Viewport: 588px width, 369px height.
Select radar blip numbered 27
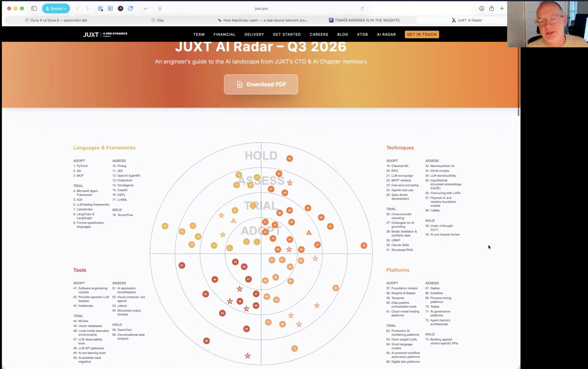click(x=317, y=245)
